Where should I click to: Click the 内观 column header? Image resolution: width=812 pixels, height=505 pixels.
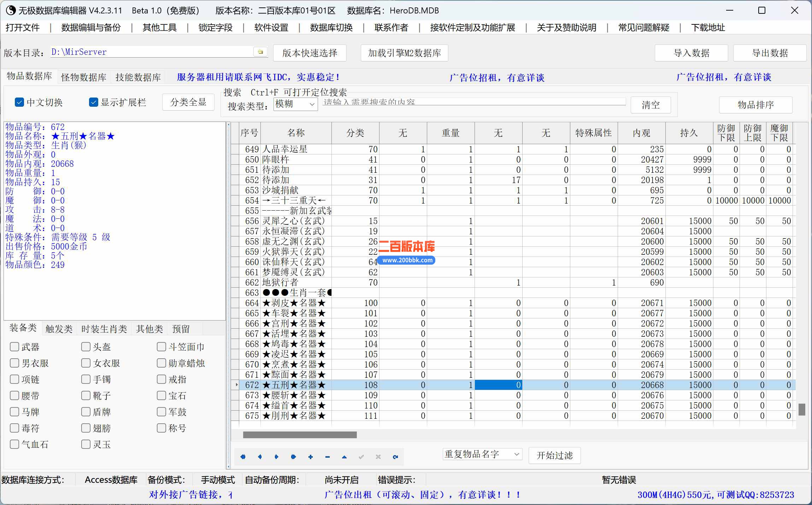[x=641, y=133]
